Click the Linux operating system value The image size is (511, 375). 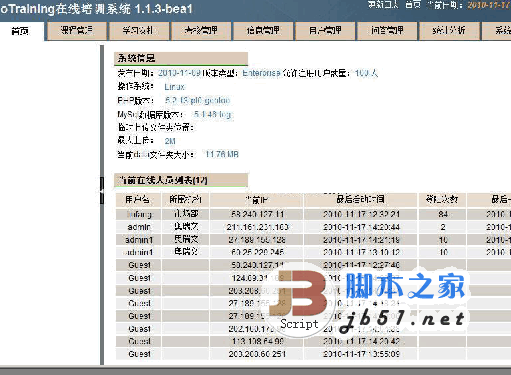[x=174, y=87]
